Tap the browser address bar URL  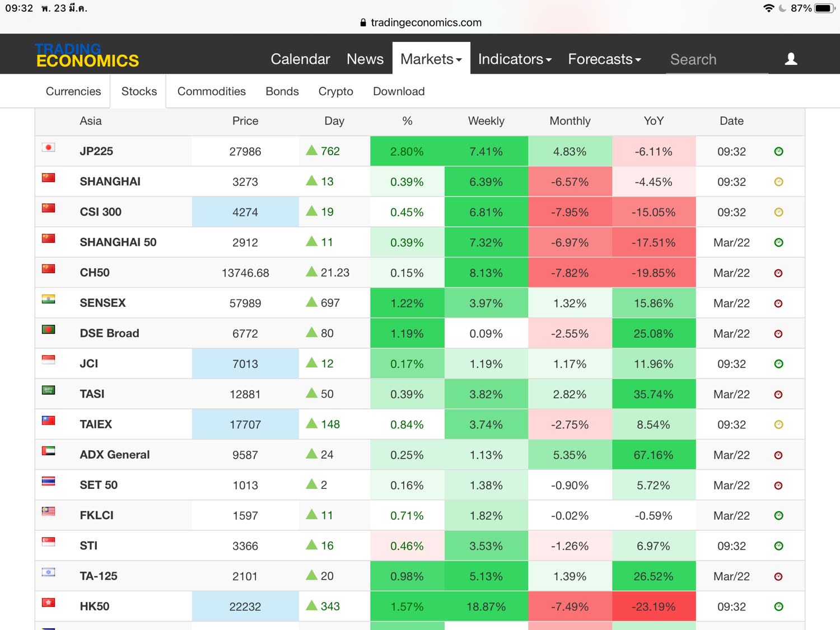[x=426, y=22]
